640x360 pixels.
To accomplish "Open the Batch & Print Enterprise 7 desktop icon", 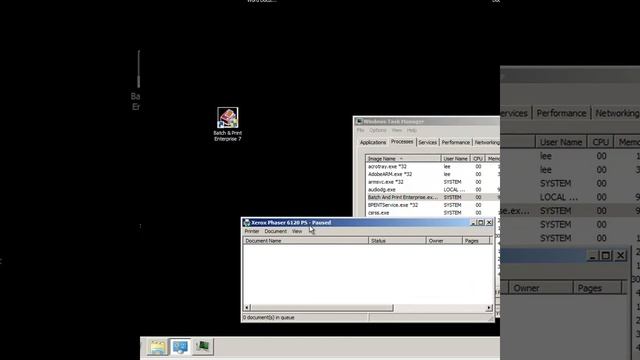I will [x=228, y=124].
